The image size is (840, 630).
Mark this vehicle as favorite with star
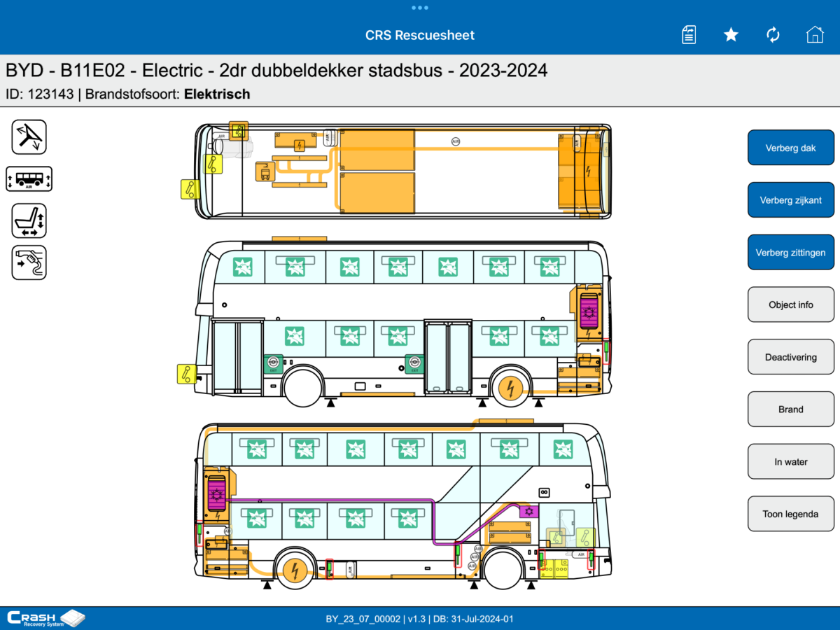point(731,35)
